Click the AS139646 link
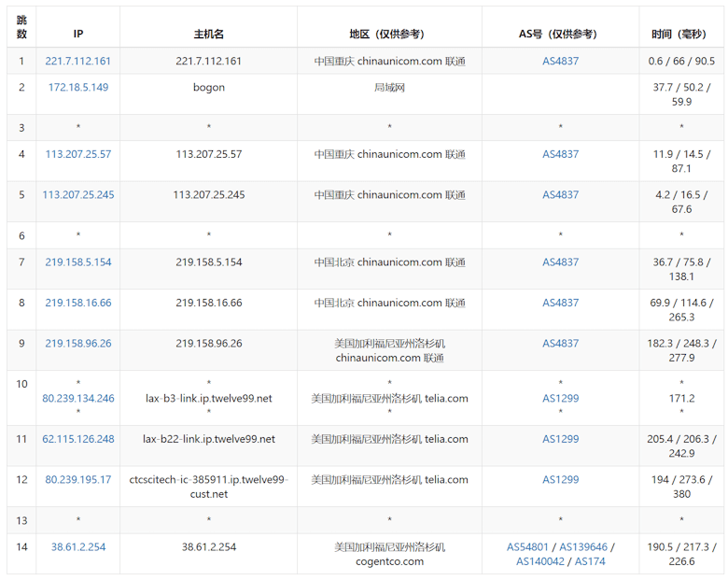 584,547
